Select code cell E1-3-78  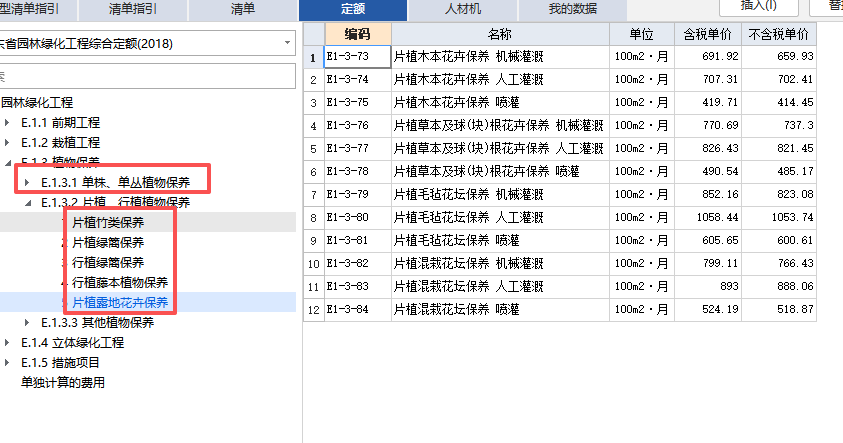pos(358,172)
